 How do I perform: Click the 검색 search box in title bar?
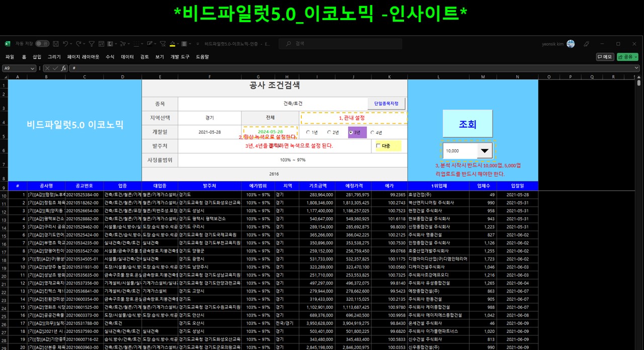tap(340, 44)
